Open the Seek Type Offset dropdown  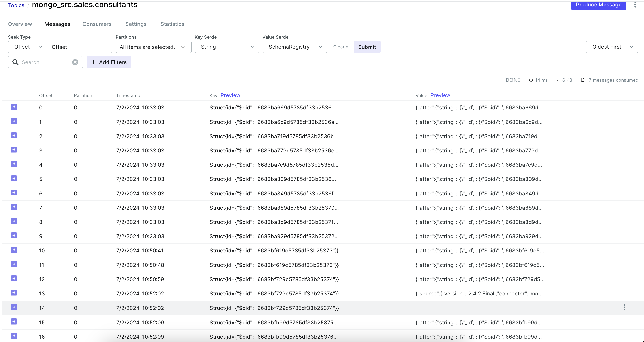[x=27, y=47]
